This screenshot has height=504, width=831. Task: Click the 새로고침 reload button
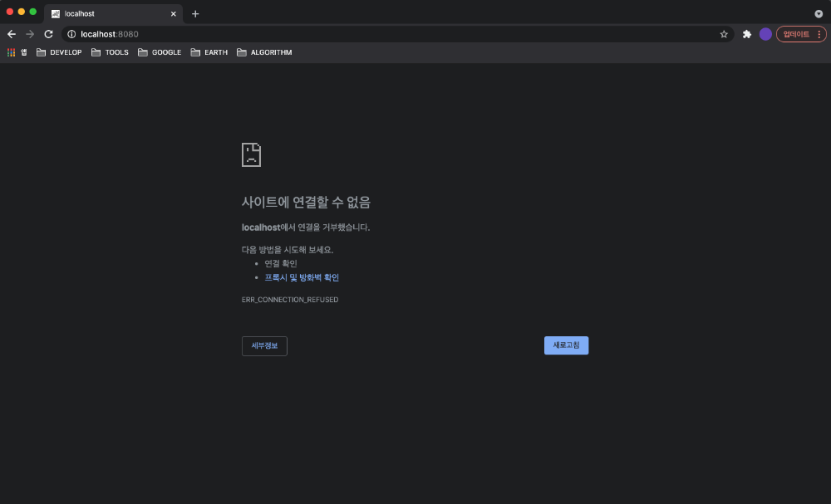click(566, 345)
